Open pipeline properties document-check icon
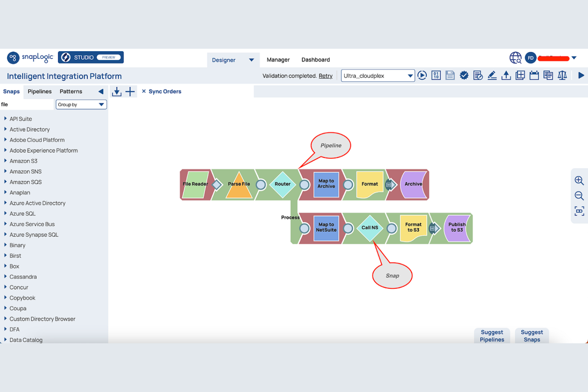Image resolution: width=588 pixels, height=392 pixels. [x=478, y=75]
